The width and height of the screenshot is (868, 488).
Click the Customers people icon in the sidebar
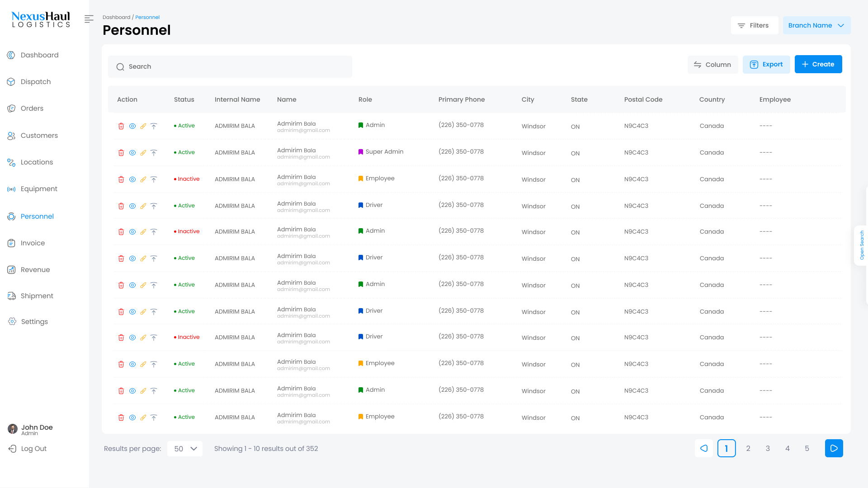(x=11, y=136)
